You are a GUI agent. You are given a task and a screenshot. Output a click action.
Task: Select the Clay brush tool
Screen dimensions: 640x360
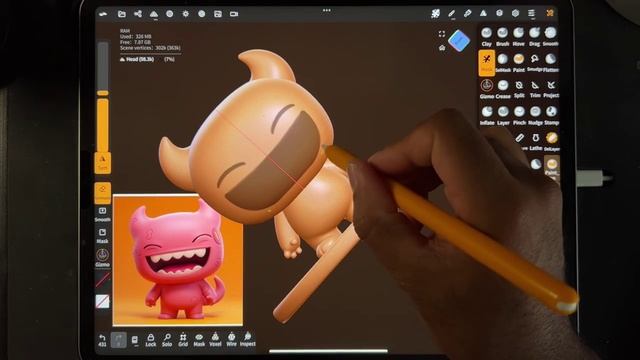click(487, 36)
